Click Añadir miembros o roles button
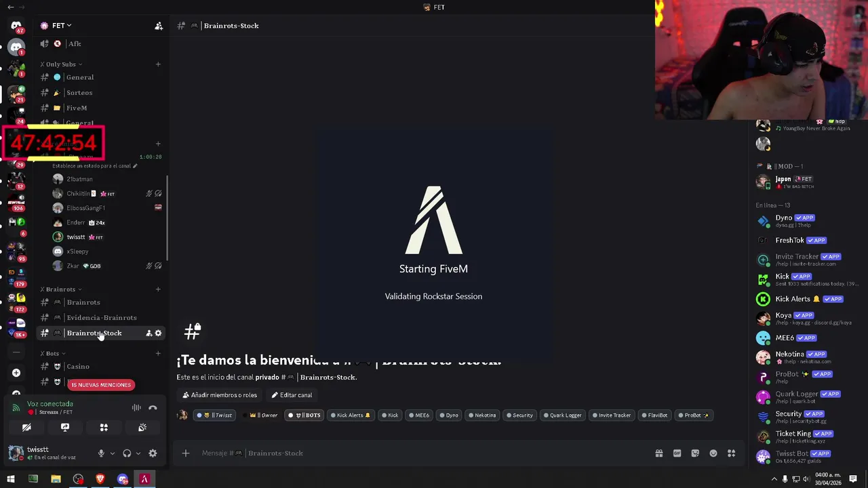Image resolution: width=868 pixels, height=488 pixels. coord(219,395)
